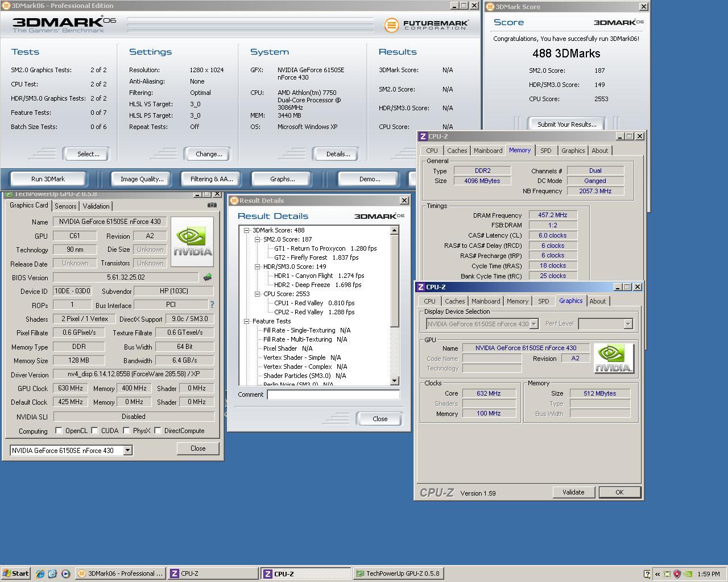Open Caches tab in CPU-Z Graphics window
This screenshot has width=728, height=582.
(x=454, y=301)
